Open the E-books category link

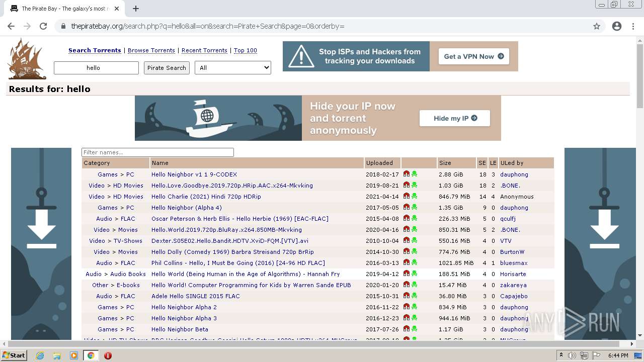(x=128, y=285)
